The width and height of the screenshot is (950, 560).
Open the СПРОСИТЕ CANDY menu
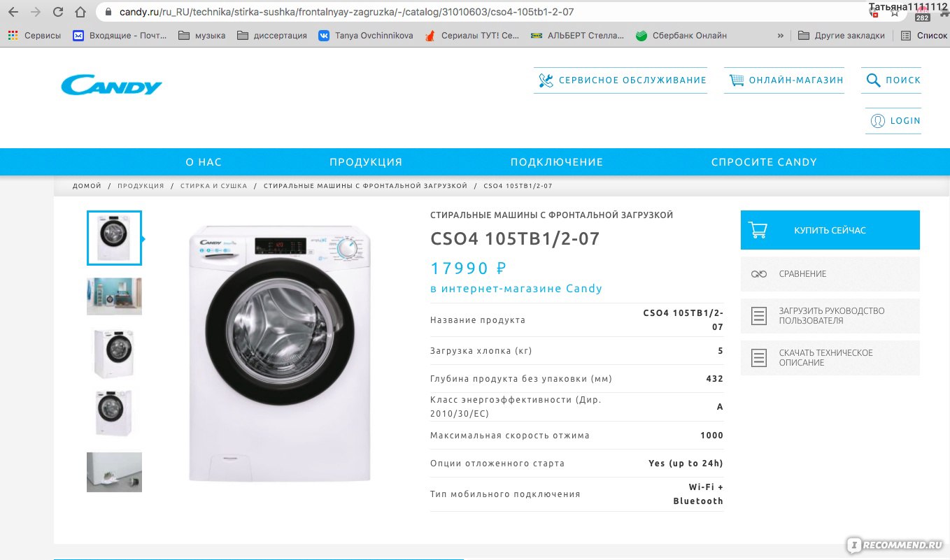[x=764, y=162]
